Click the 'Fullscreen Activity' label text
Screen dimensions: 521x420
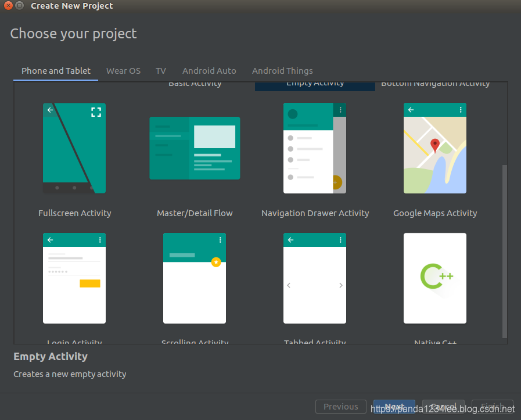coord(75,213)
